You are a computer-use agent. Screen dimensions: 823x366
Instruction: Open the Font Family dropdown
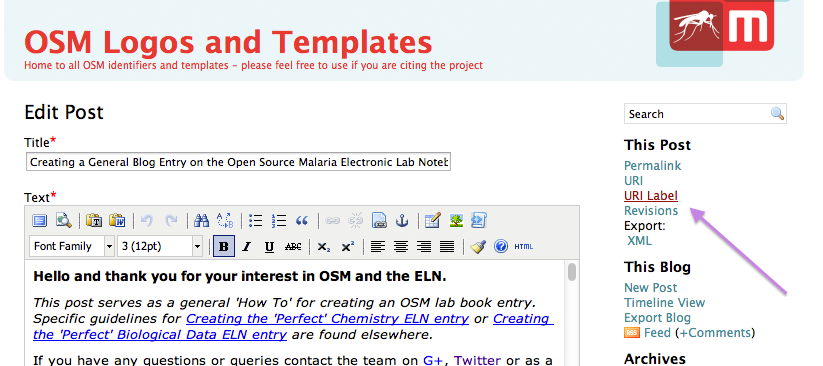[72, 246]
